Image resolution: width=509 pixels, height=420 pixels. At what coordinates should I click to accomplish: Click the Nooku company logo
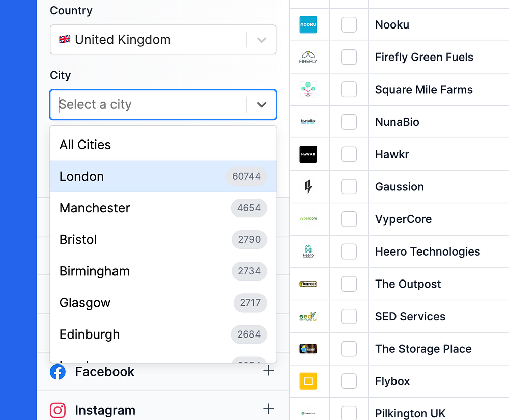[308, 24]
